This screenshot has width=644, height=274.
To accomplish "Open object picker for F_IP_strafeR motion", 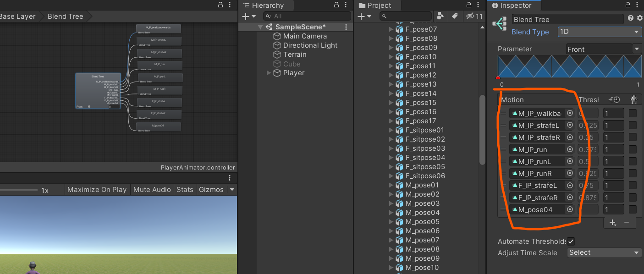I will point(570,197).
